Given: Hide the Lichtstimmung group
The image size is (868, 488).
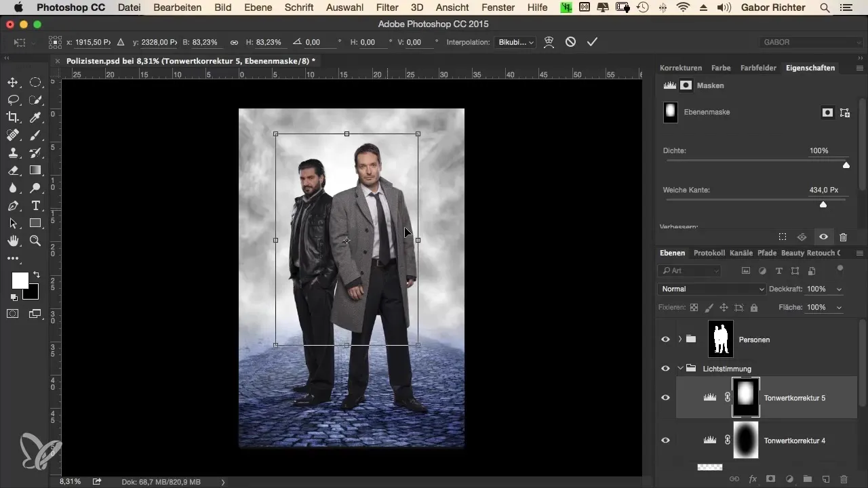Looking at the screenshot, I should (665, 369).
